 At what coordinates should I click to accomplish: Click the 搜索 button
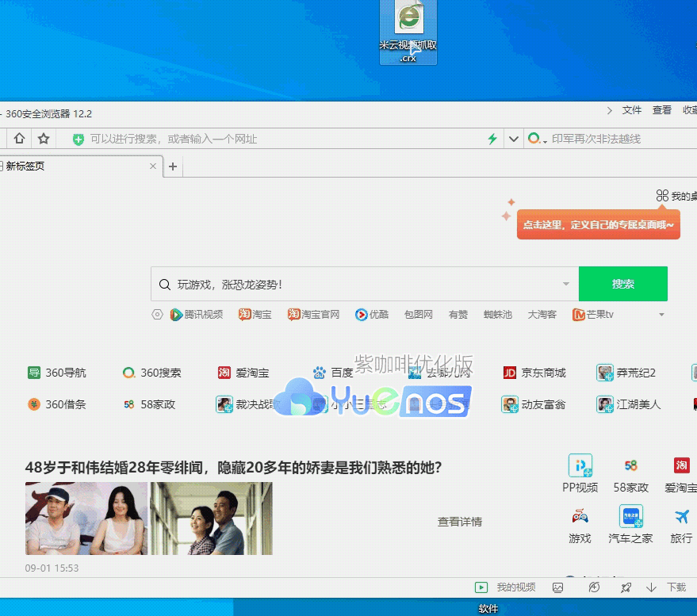pyautogui.click(x=623, y=283)
